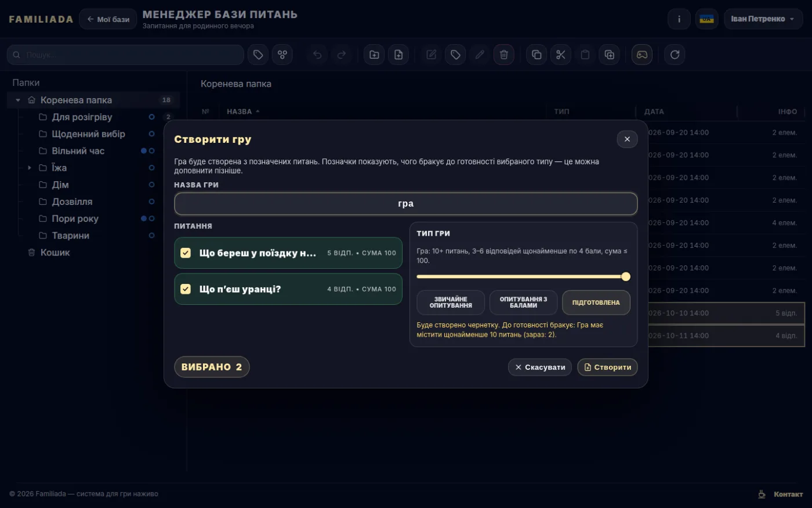Click the tag filter icon beside the search field
Image resolution: width=812 pixels, height=508 pixels.
(258, 55)
